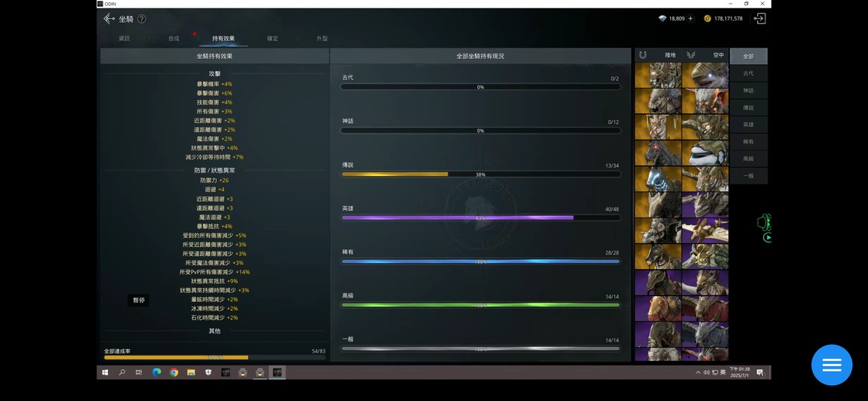This screenshot has width=868, height=401.
Task: Select the blue glowing horse mount thumbnail
Action: coord(658,179)
